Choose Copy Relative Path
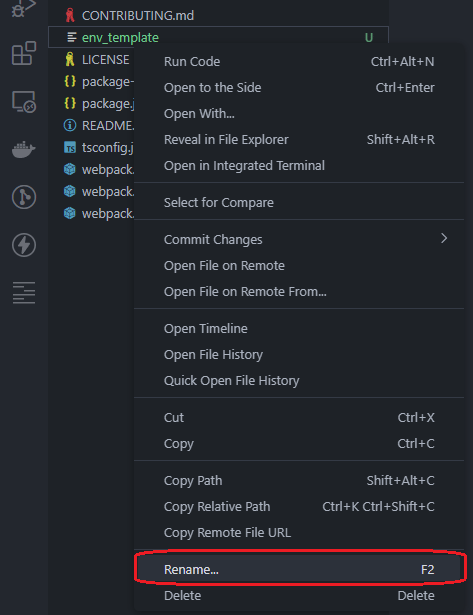 click(x=299, y=506)
